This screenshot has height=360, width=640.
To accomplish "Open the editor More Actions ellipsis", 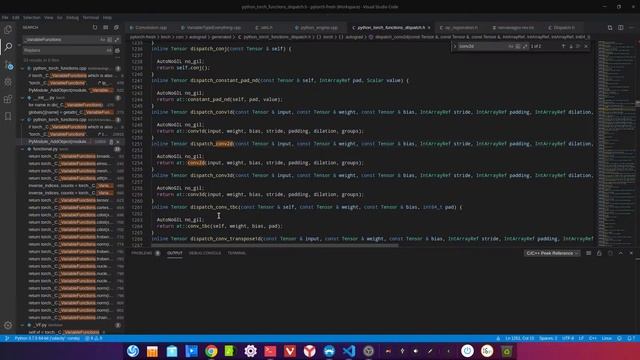I will [631, 27].
